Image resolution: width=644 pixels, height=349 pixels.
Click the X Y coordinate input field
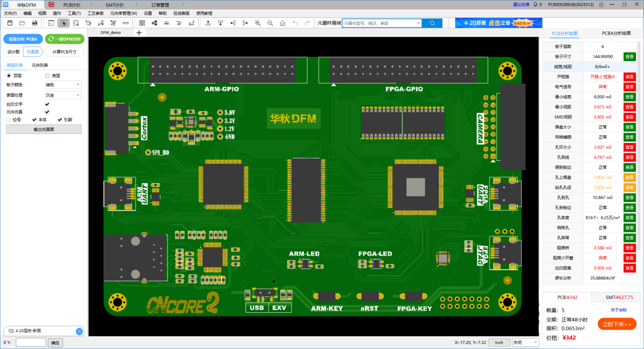pyautogui.click(x=30, y=342)
